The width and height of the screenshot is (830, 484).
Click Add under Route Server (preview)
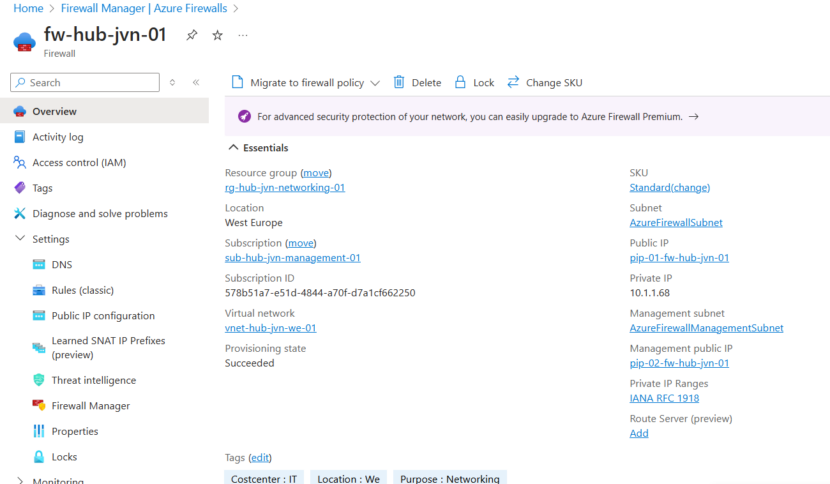coord(639,433)
